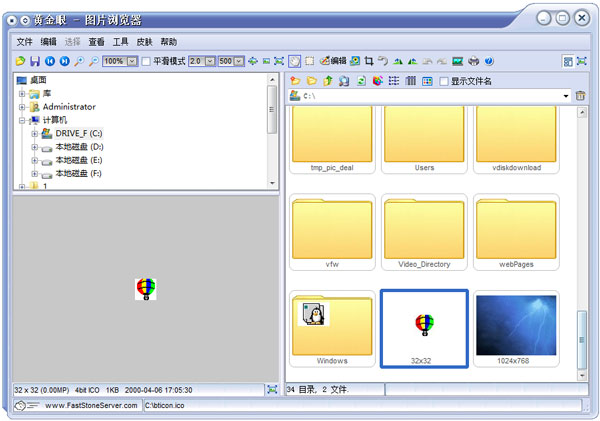Image resolution: width=600 pixels, height=421 pixels.
Task: Select 桌面 in the folder tree
Action: click(x=38, y=80)
